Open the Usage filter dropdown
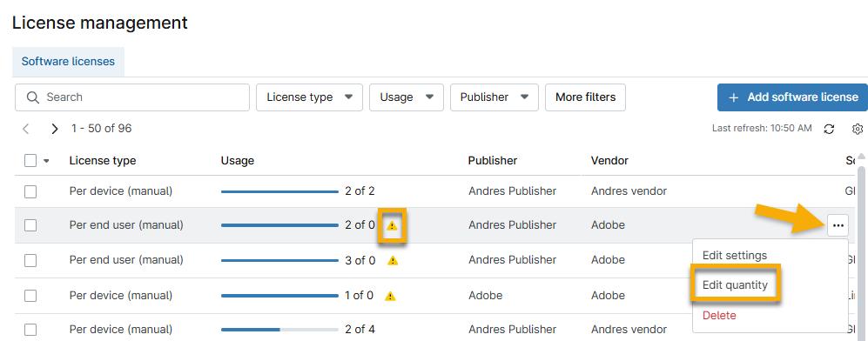 coord(407,97)
